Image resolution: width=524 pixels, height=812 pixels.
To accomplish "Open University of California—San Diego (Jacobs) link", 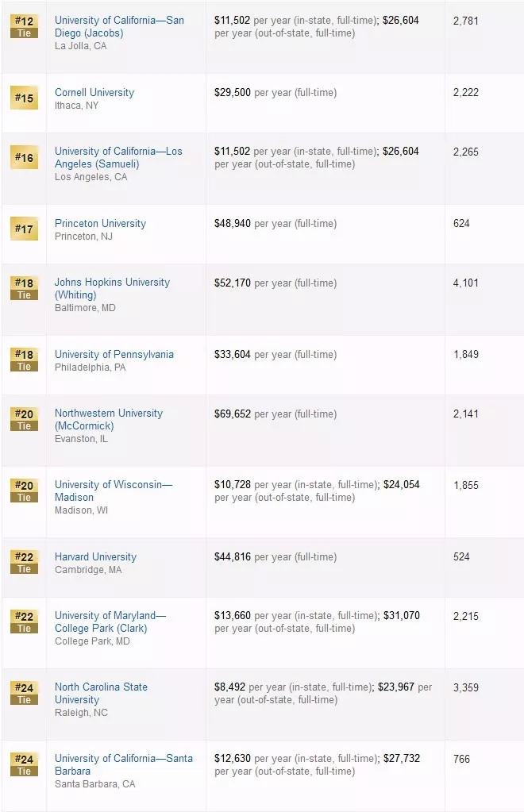I will pyautogui.click(x=119, y=26).
